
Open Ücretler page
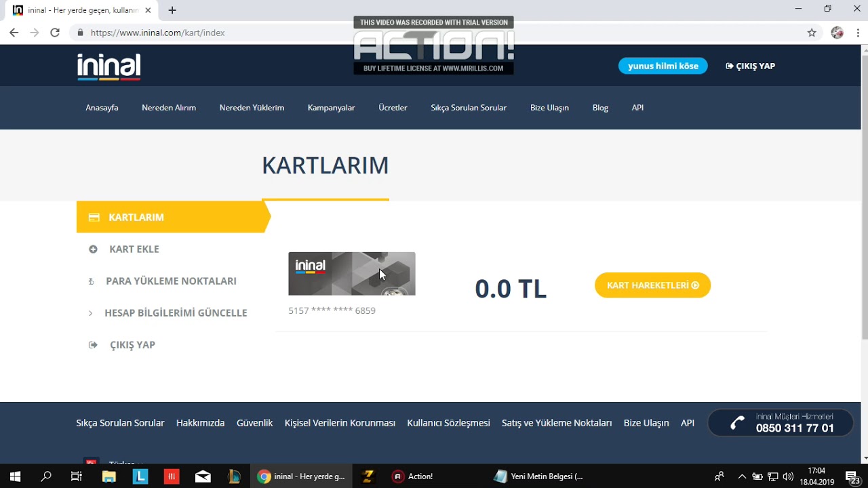coord(393,108)
